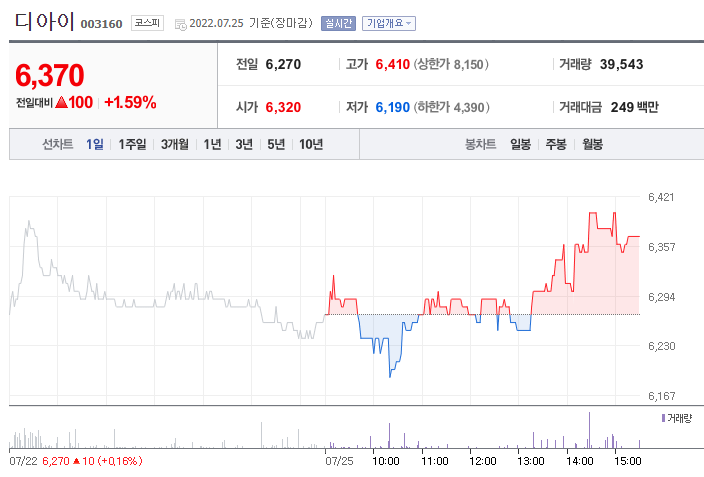Screen dimensions: 704x477
Task: Click the 07/25 date axis label
Action: [x=339, y=461]
